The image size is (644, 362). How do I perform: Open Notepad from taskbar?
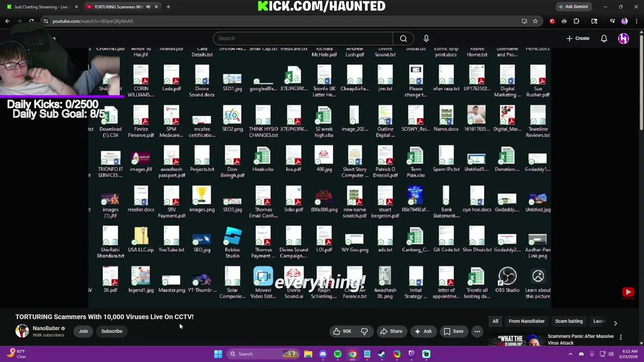pos(367,354)
